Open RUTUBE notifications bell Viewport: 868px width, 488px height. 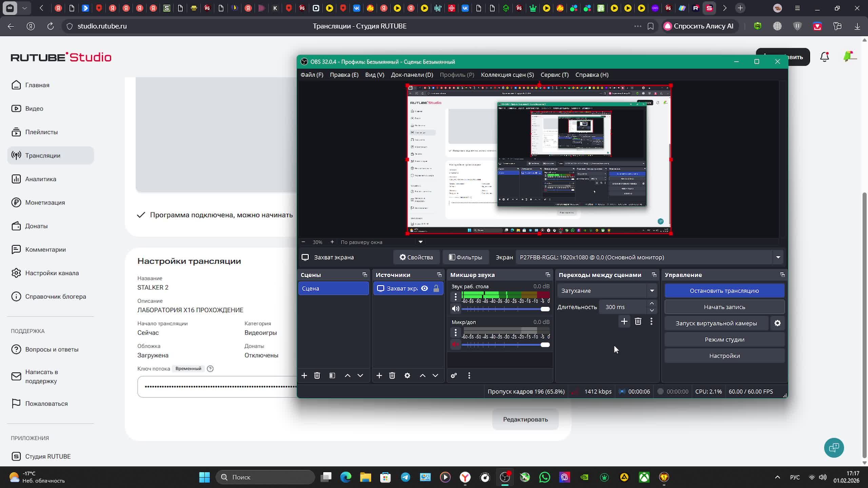(x=824, y=57)
